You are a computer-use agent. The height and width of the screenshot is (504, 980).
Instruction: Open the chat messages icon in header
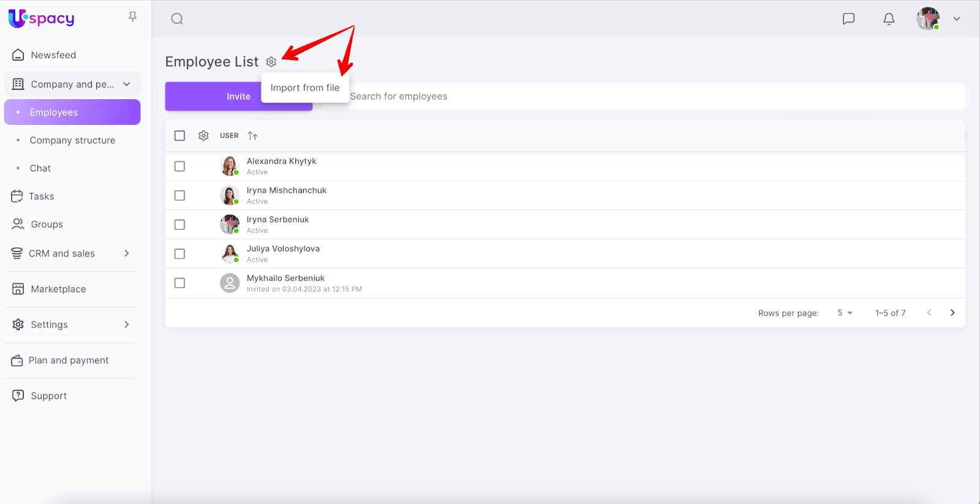(x=848, y=19)
